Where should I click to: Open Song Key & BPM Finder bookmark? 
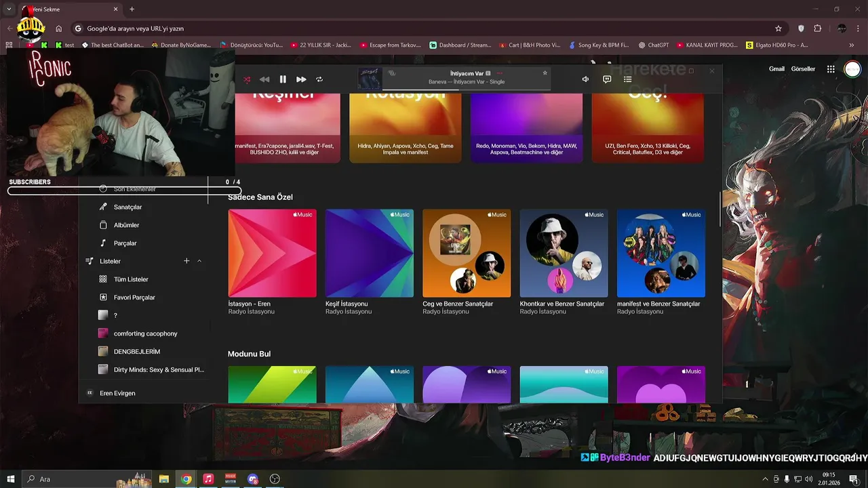[599, 45]
